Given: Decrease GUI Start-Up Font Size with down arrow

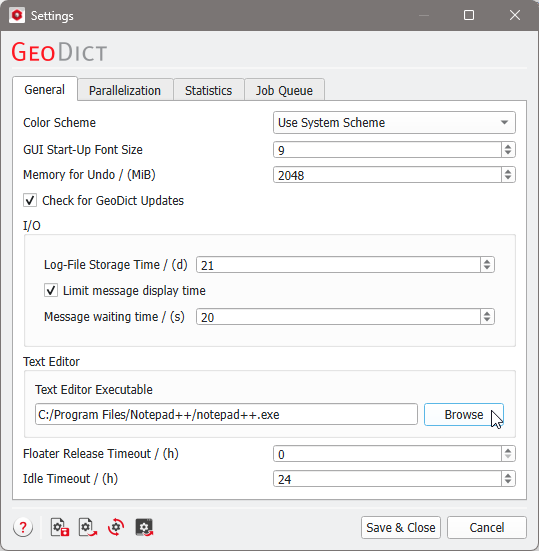Looking at the screenshot, I should pos(508,154).
